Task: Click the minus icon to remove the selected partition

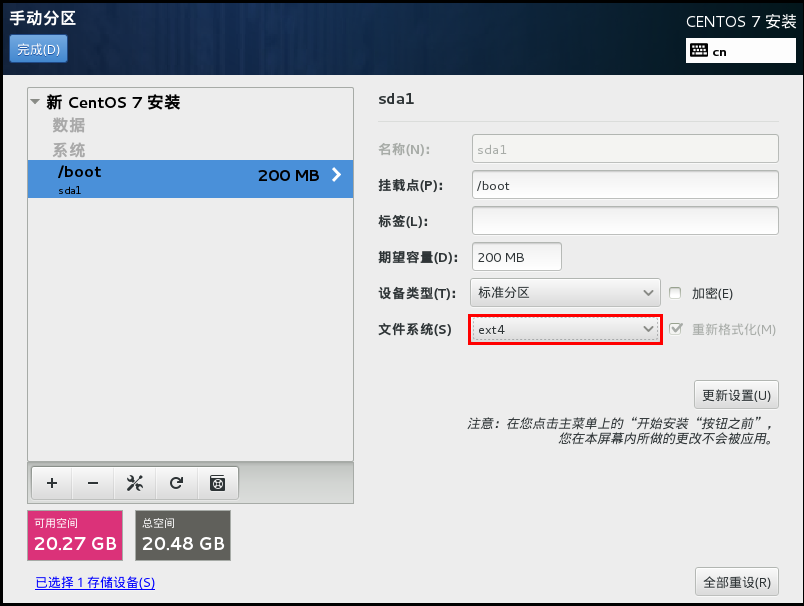Action: (x=93, y=483)
